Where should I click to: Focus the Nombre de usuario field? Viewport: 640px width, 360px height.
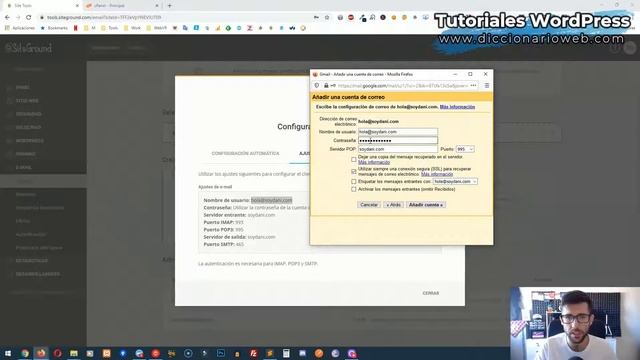click(x=398, y=132)
